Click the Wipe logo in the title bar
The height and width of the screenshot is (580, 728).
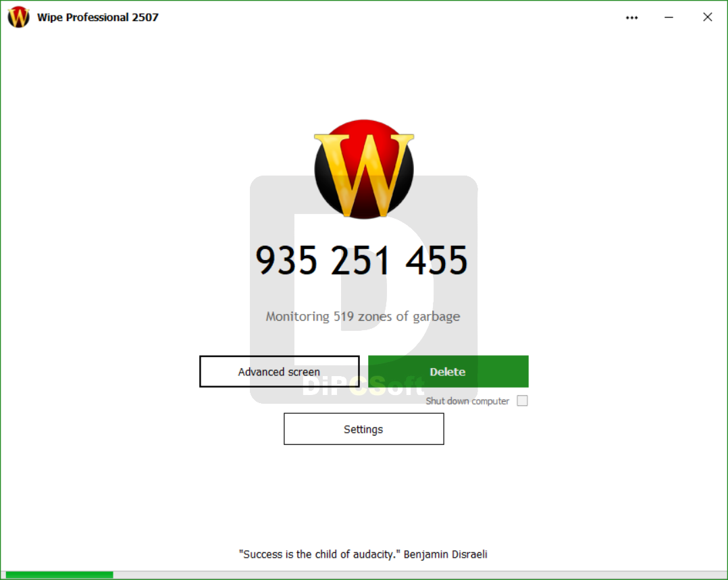(x=19, y=17)
